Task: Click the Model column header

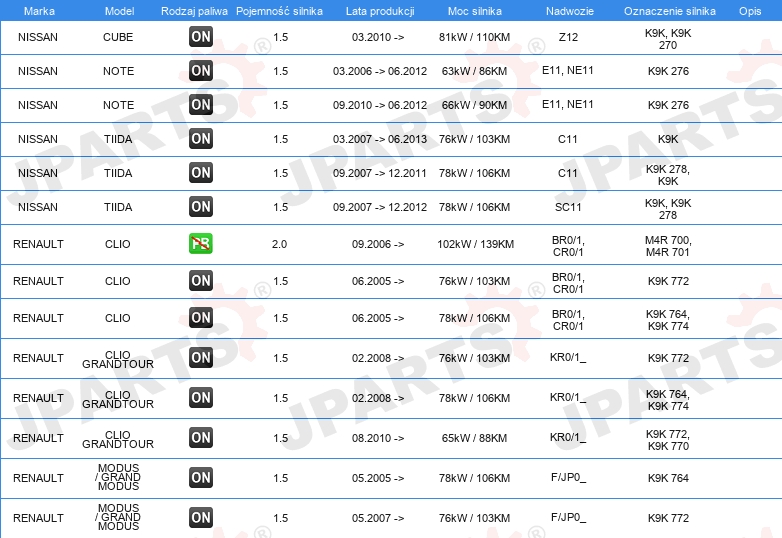Action: [119, 11]
